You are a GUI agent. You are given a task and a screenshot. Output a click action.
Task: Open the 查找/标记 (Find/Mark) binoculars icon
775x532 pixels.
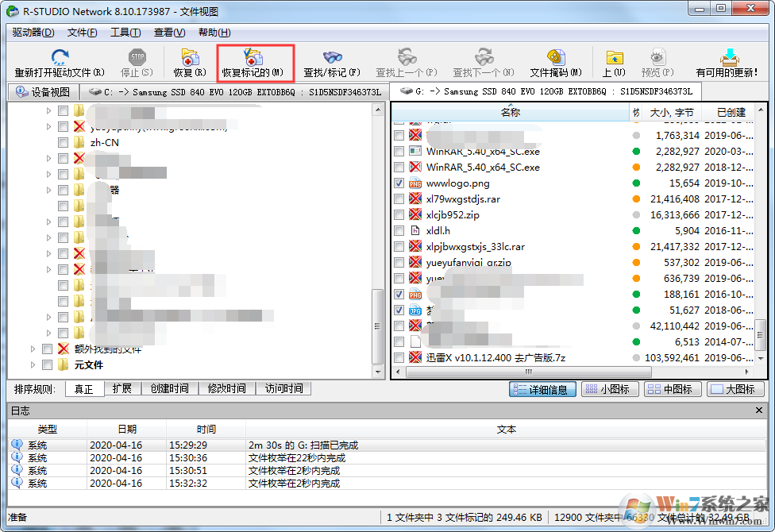point(330,62)
